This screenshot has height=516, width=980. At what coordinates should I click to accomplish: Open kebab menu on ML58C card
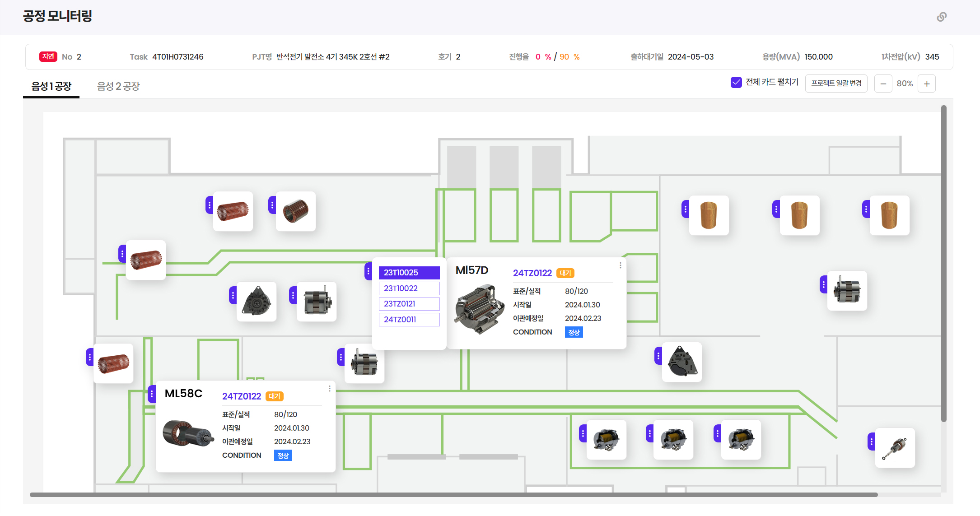(x=330, y=389)
